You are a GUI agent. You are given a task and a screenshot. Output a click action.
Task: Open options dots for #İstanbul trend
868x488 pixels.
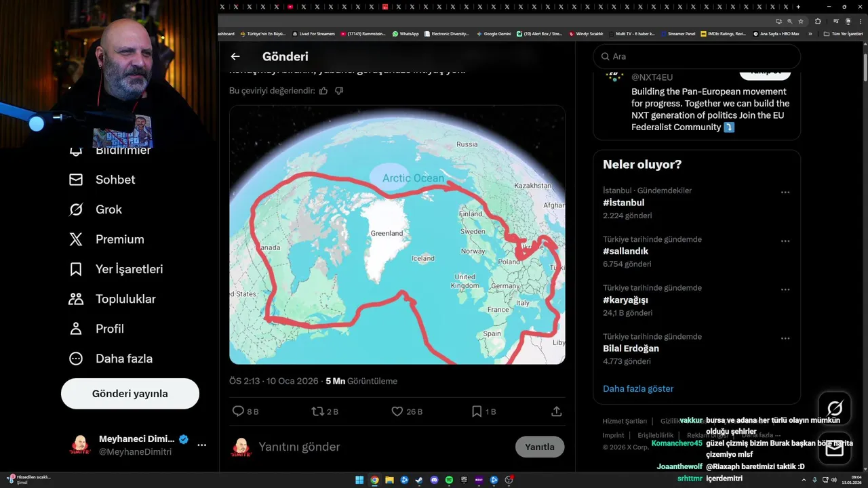point(785,192)
